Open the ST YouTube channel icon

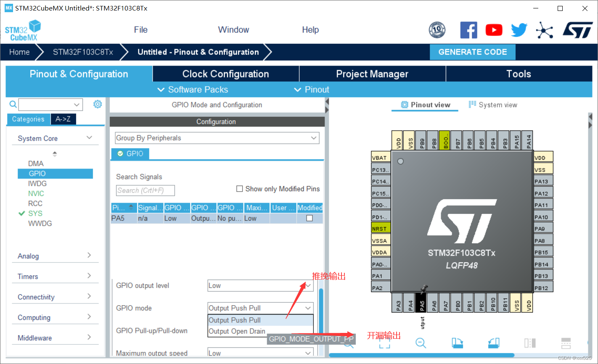(x=494, y=30)
